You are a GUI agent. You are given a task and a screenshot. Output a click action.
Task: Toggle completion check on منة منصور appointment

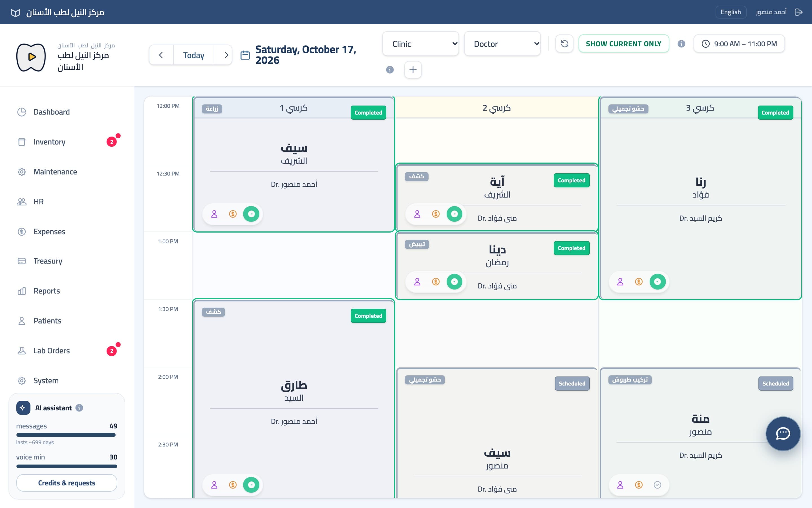[657, 485]
